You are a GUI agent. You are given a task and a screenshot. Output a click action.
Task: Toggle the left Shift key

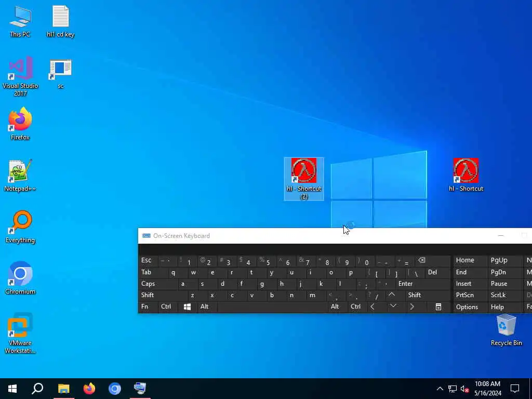[163, 295]
